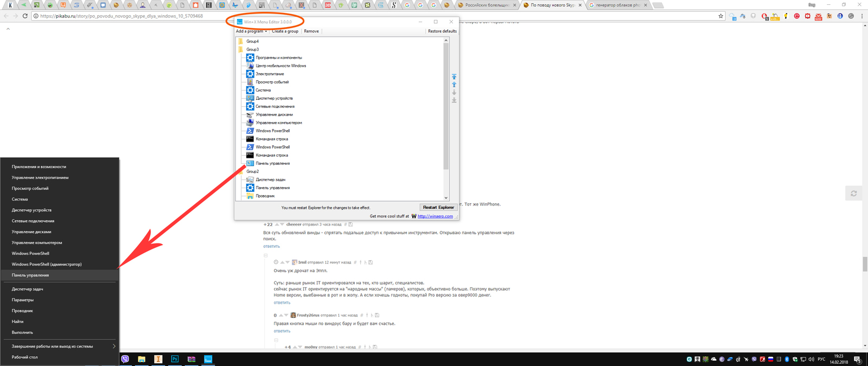The width and height of the screenshot is (868, 366).
Task: Click the volume icon in the system tray
Action: (811, 359)
